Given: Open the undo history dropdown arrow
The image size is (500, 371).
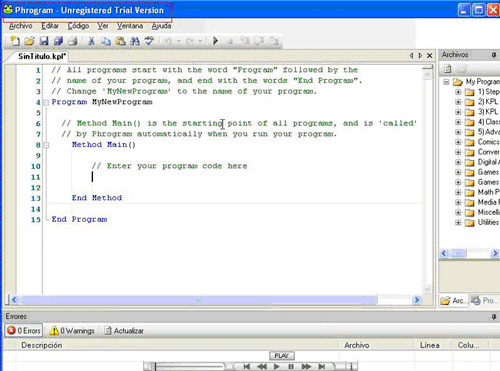Looking at the screenshot, I should click(x=178, y=41).
